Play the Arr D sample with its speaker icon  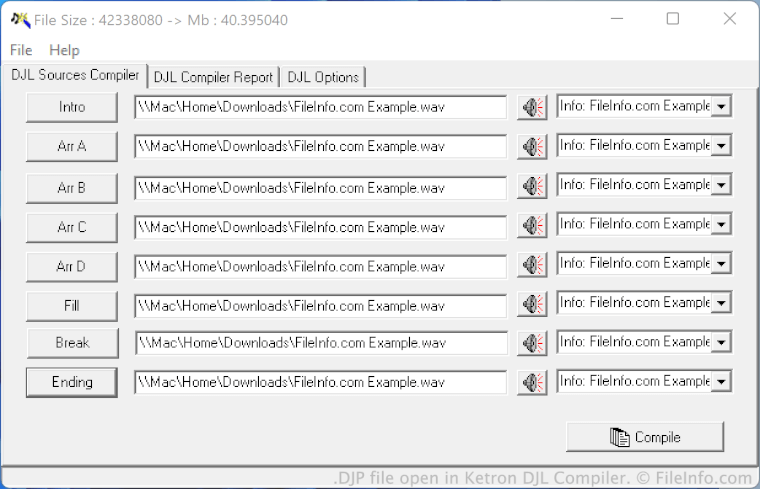click(x=532, y=265)
